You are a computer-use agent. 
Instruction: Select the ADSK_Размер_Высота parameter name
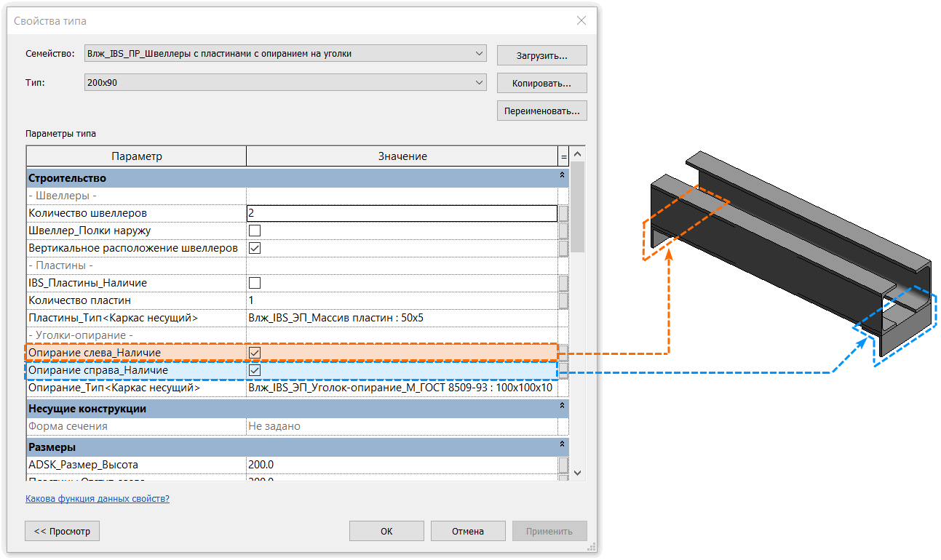(x=83, y=464)
